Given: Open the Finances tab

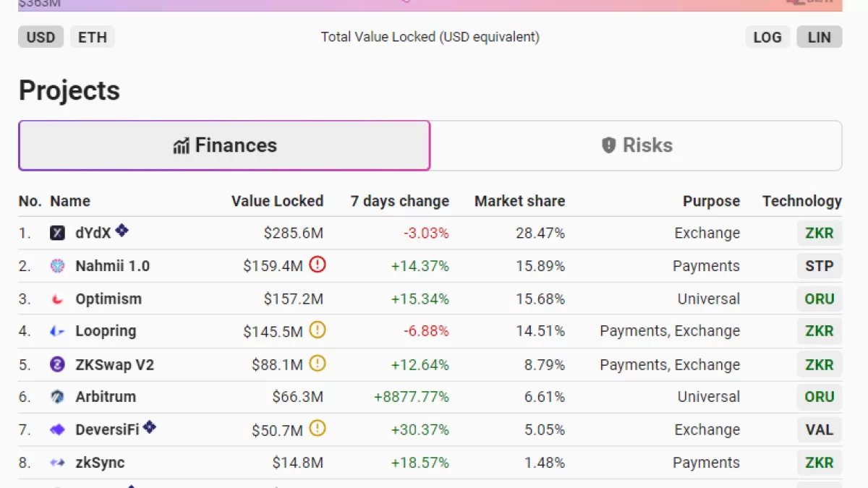Looking at the screenshot, I should pyautogui.click(x=224, y=145).
